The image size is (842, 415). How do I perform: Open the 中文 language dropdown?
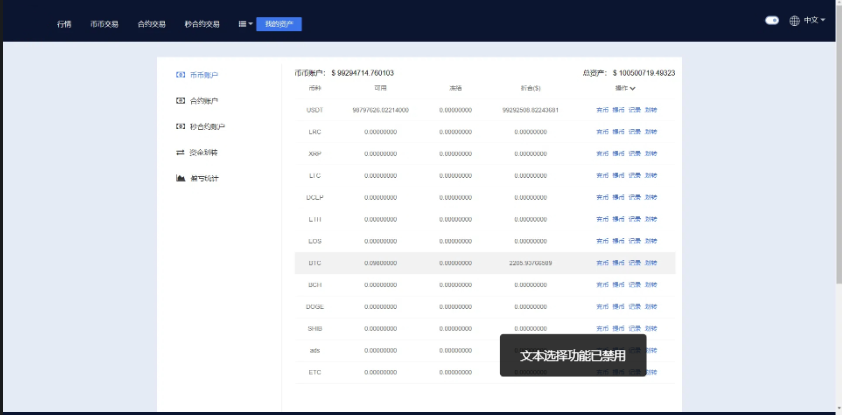click(814, 20)
